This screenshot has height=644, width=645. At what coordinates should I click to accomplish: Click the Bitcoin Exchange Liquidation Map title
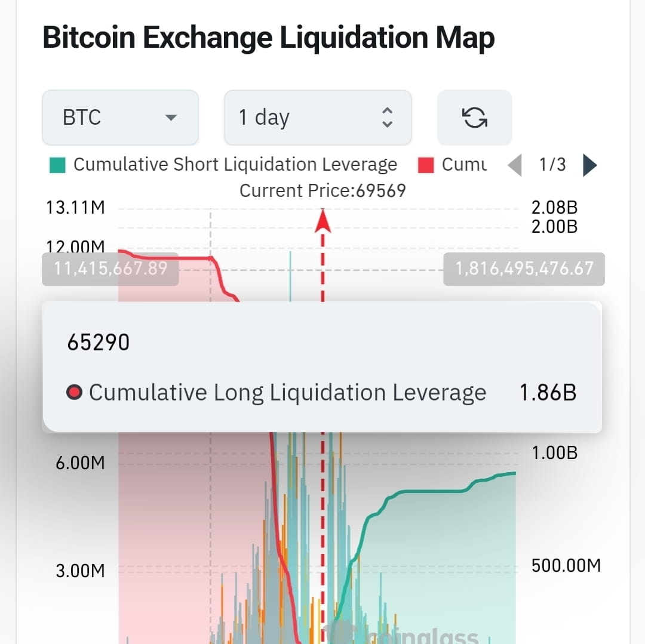click(269, 37)
